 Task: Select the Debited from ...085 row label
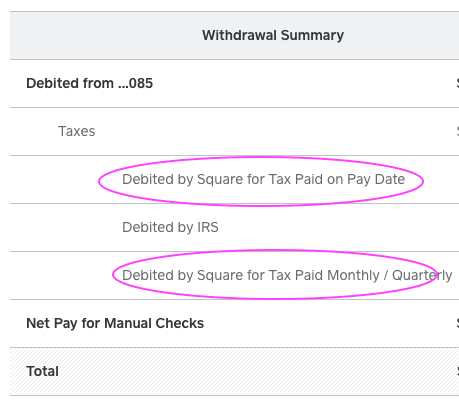[89, 83]
